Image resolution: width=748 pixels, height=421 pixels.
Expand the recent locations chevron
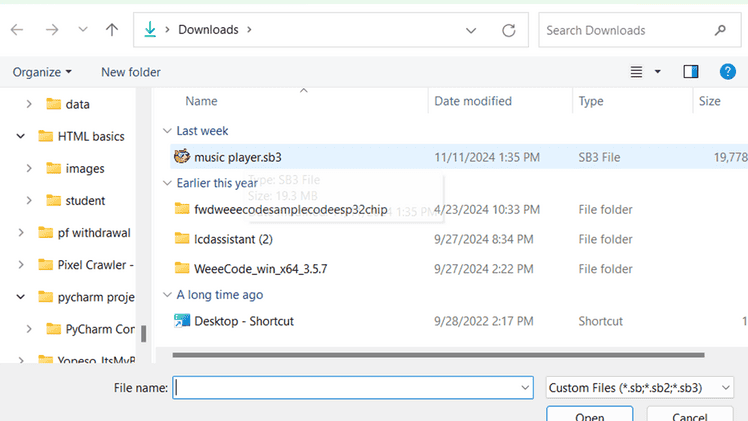pyautogui.click(x=82, y=30)
